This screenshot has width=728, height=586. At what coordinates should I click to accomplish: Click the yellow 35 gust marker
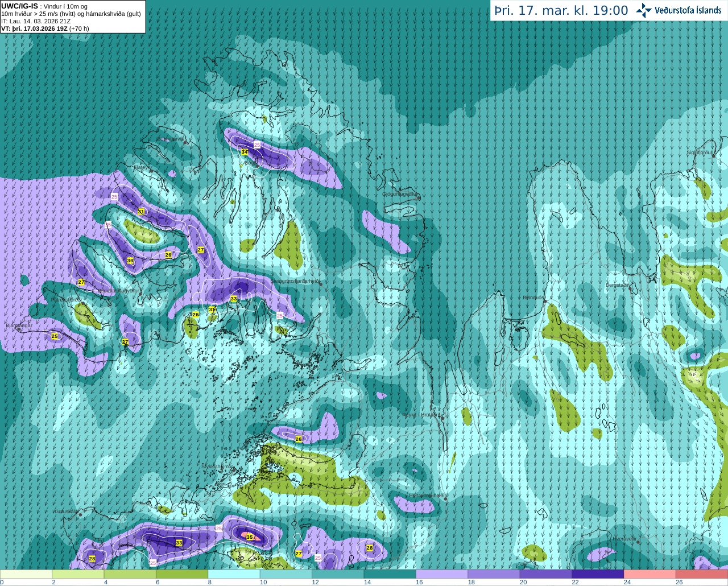coord(249,537)
